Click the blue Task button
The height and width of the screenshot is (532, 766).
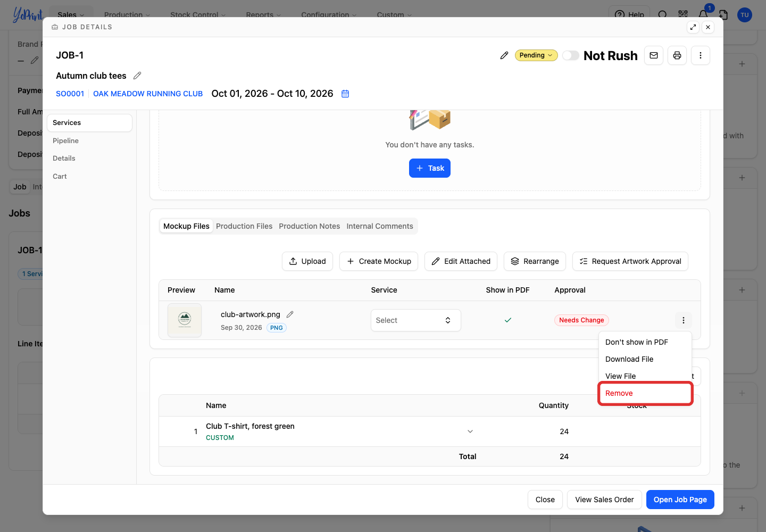click(x=430, y=168)
